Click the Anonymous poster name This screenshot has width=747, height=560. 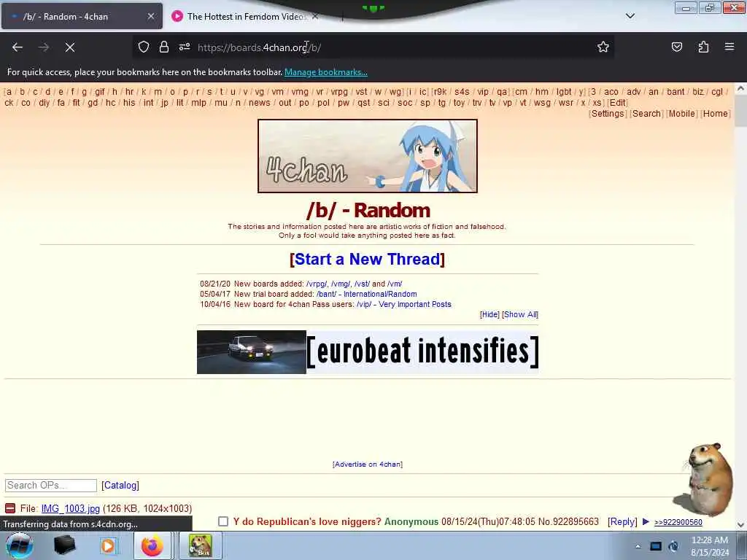click(411, 522)
